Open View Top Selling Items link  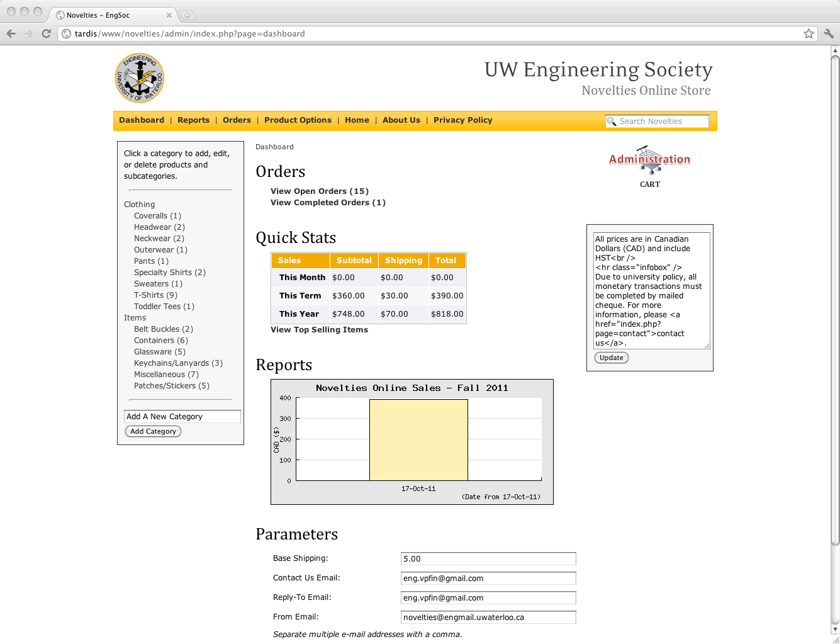click(319, 330)
